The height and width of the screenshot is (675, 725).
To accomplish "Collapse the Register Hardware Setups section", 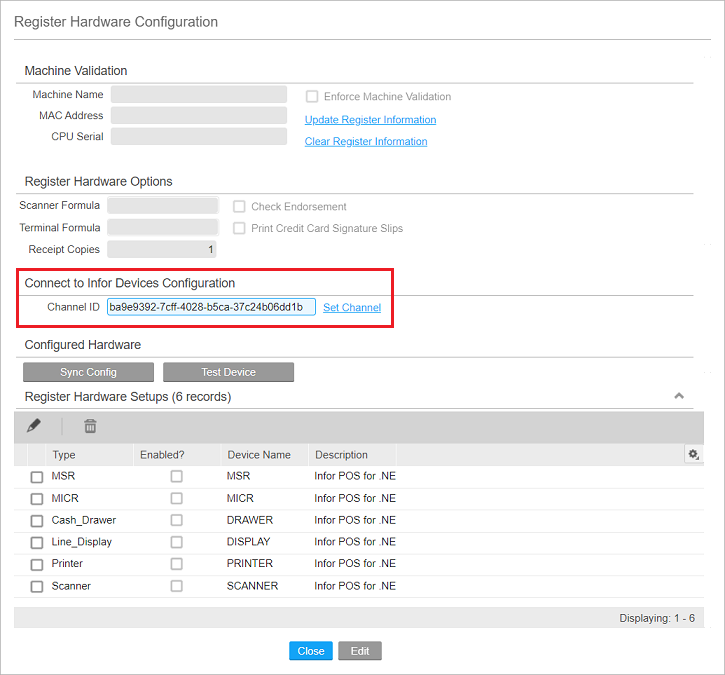I will coord(679,396).
